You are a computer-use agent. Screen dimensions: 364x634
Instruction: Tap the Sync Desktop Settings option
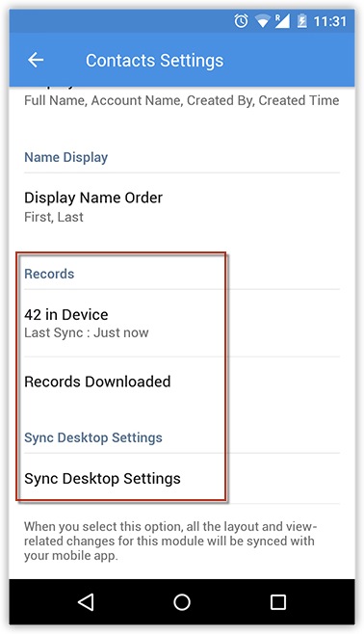click(x=182, y=479)
